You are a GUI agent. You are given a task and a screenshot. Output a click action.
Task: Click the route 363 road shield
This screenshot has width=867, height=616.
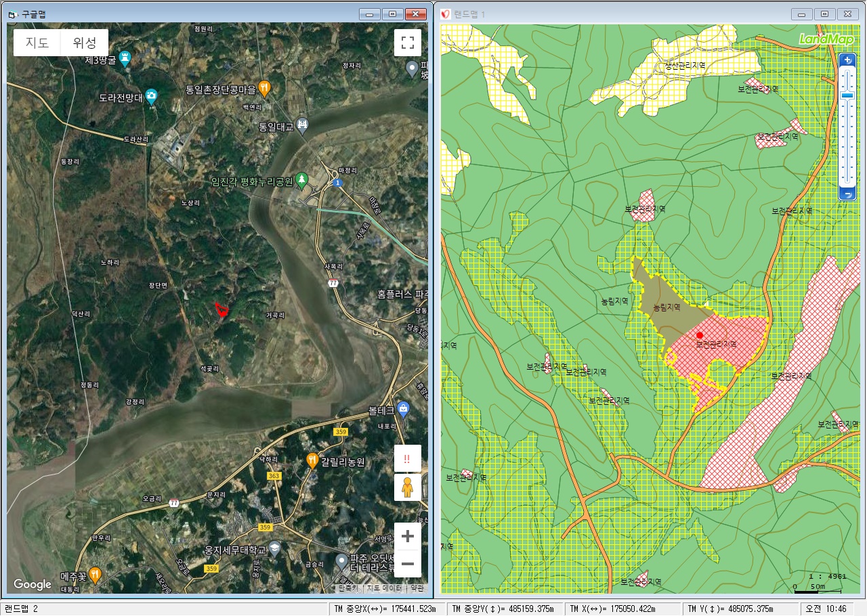coord(274,476)
